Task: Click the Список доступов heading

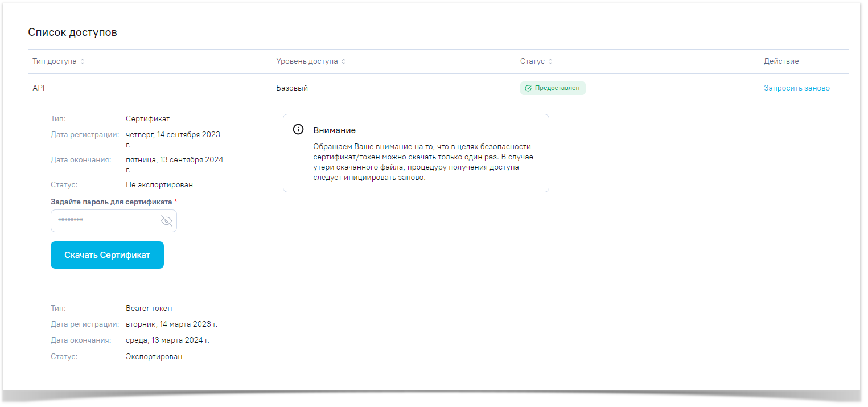Action: pos(72,32)
